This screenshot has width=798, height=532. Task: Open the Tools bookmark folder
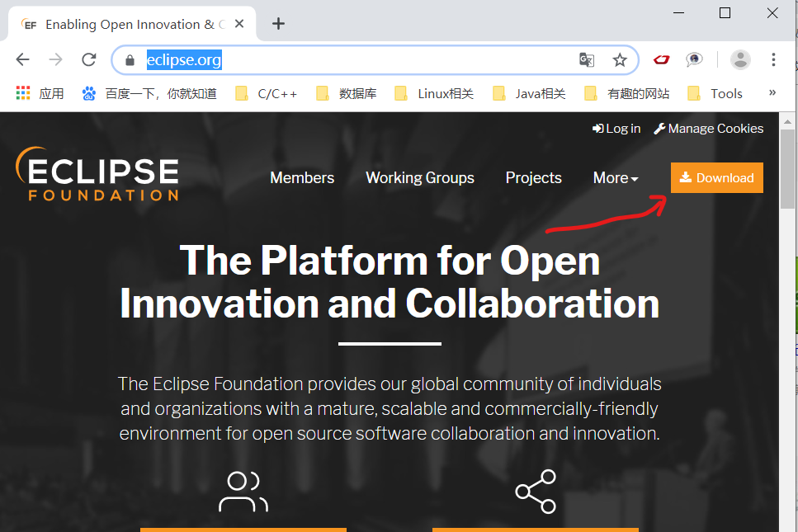(x=715, y=93)
